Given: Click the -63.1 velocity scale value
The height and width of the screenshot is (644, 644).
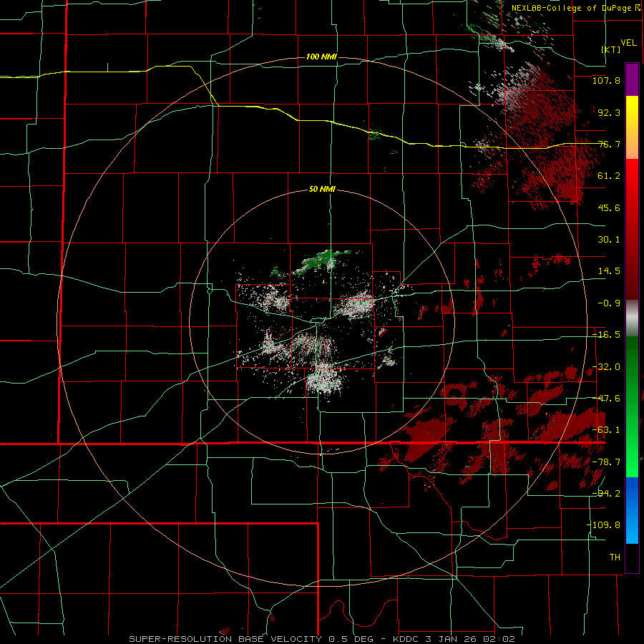Looking at the screenshot, I should click(x=606, y=430).
